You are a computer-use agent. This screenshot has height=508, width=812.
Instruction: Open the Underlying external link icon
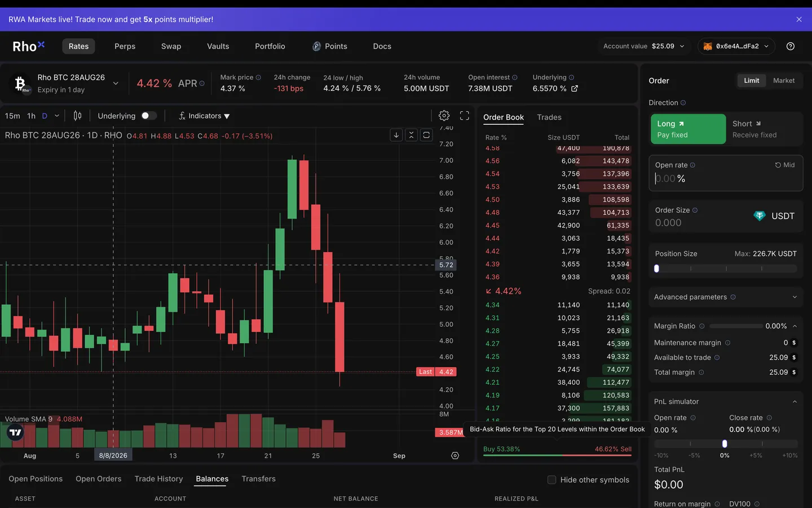click(575, 89)
